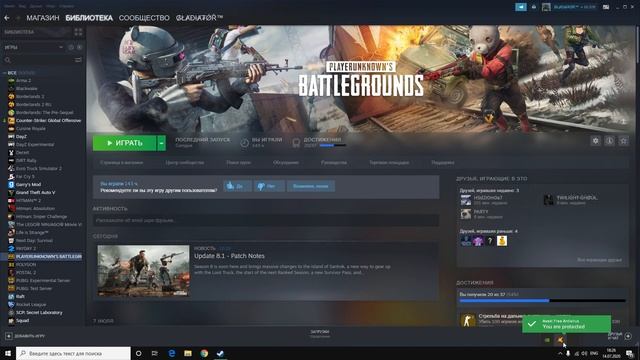Open the store page tab
640x360 pixels.
[x=121, y=162]
